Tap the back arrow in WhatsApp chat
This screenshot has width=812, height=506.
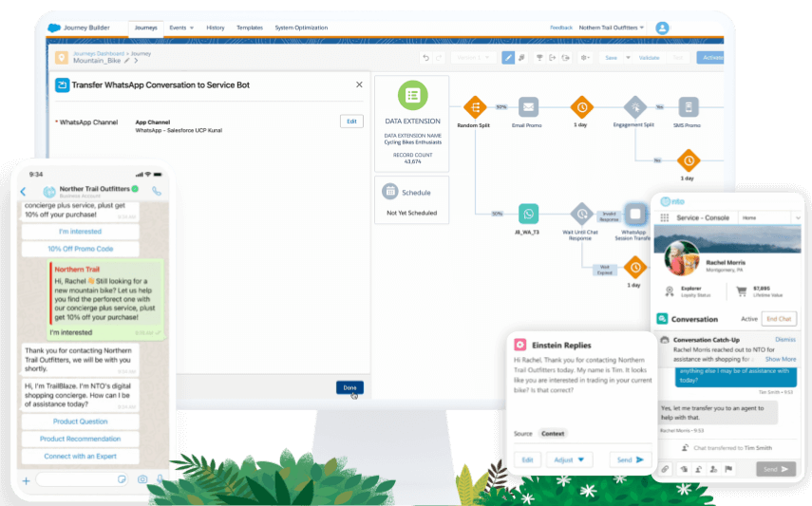24,192
